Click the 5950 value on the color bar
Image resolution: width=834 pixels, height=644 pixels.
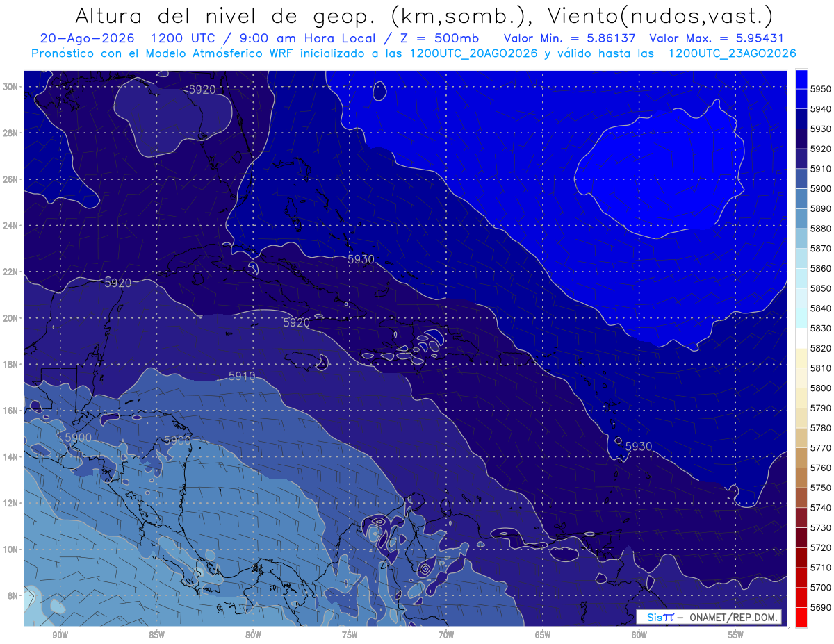821,89
